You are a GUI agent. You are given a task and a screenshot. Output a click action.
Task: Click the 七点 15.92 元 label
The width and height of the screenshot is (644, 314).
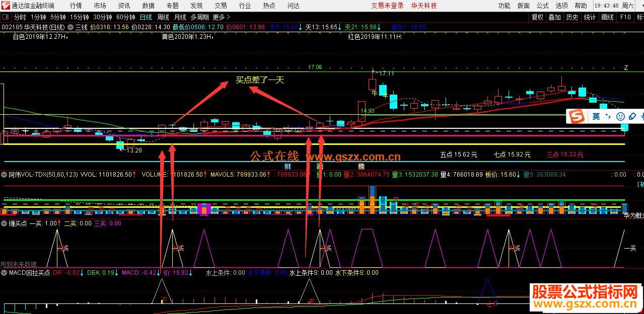512,155
